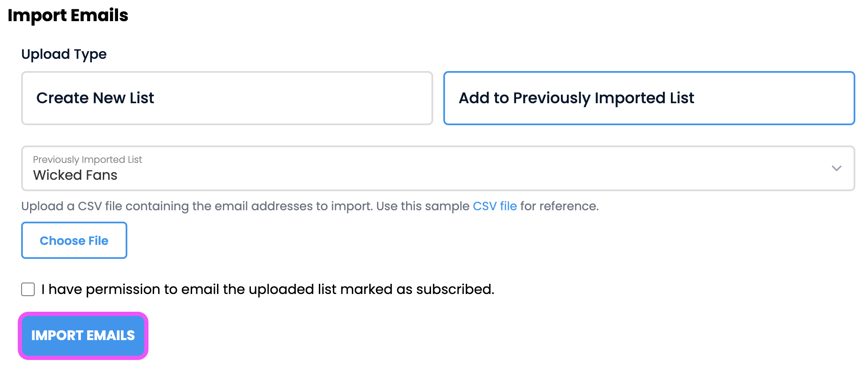Click the dropdown chevron arrow icon
This screenshot has width=868, height=379.
[836, 168]
